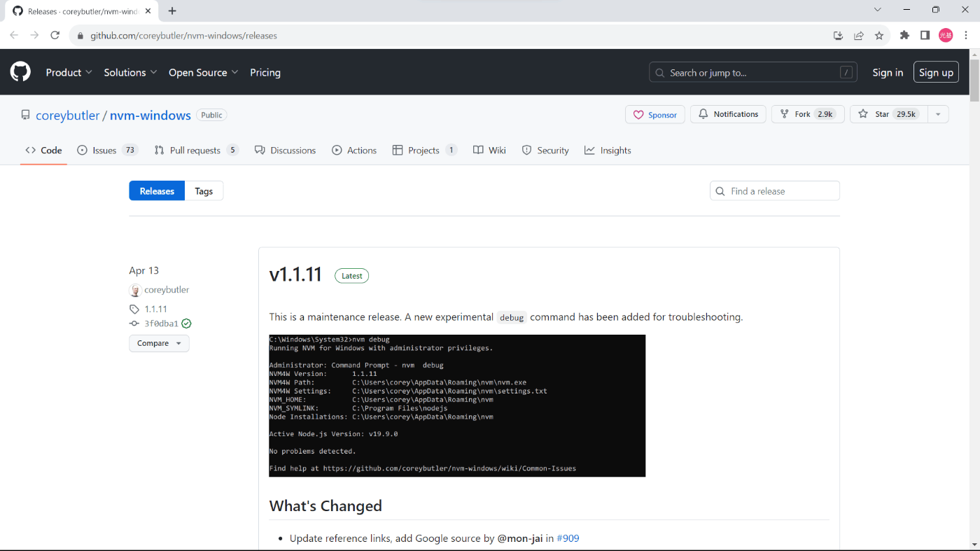Click the star count 29.5k

(x=906, y=114)
